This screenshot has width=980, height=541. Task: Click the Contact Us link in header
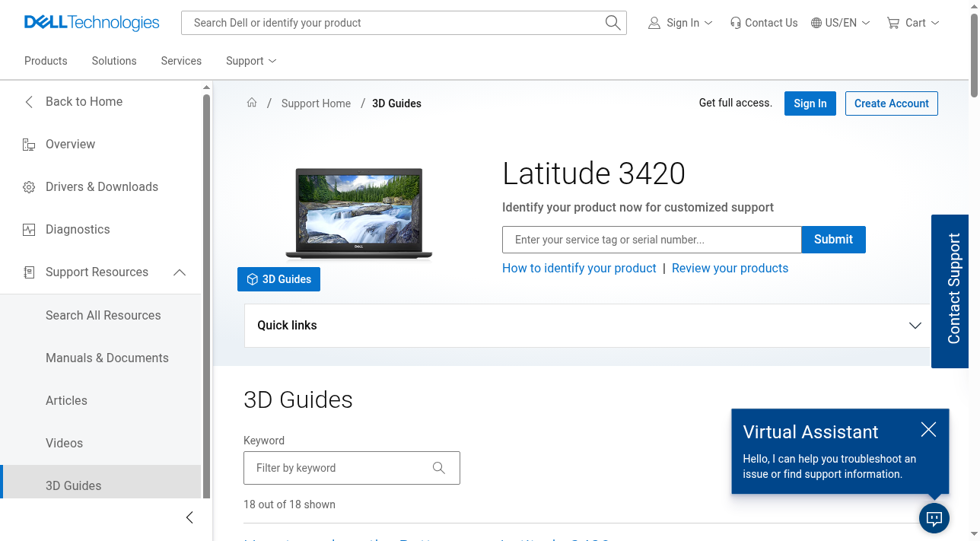[764, 23]
